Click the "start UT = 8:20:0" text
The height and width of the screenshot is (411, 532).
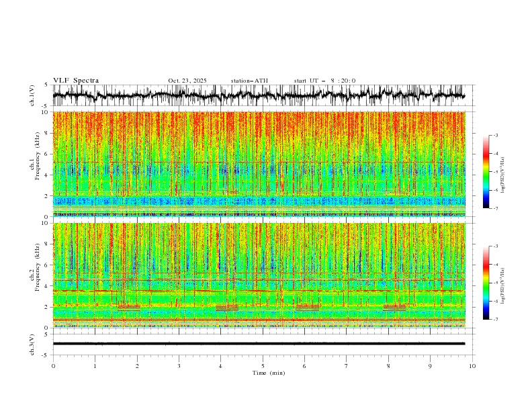324,81
